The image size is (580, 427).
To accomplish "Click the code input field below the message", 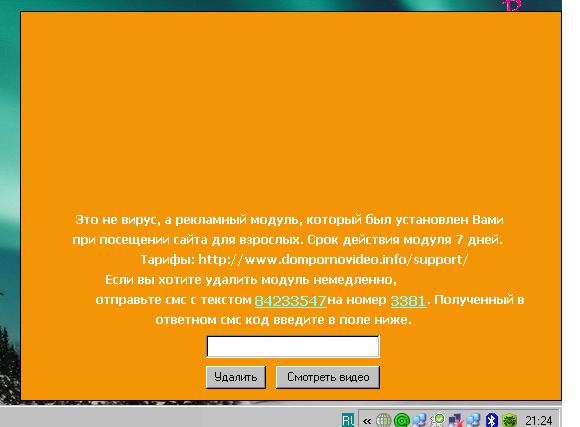I will 293,346.
